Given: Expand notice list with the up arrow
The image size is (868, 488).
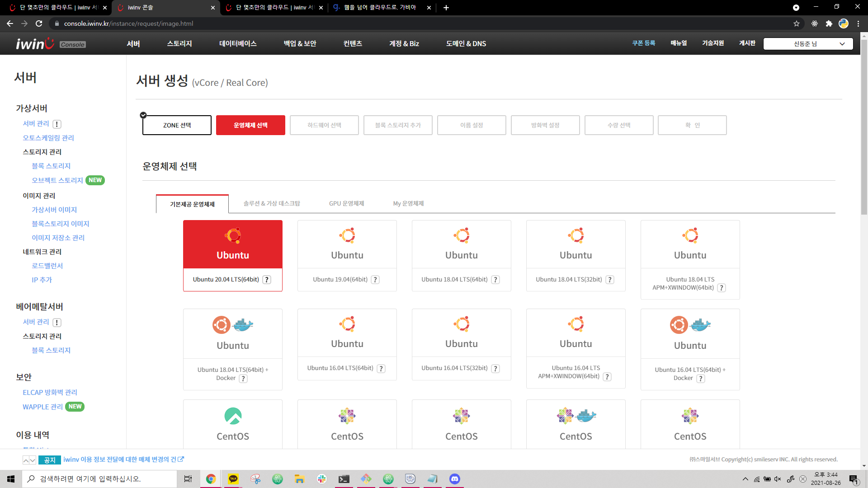Looking at the screenshot, I should pos(26,460).
